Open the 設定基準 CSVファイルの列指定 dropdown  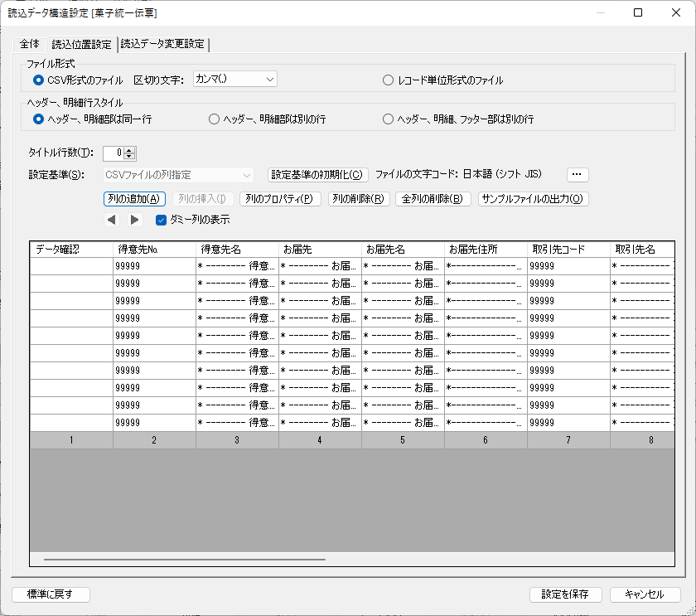point(178,175)
